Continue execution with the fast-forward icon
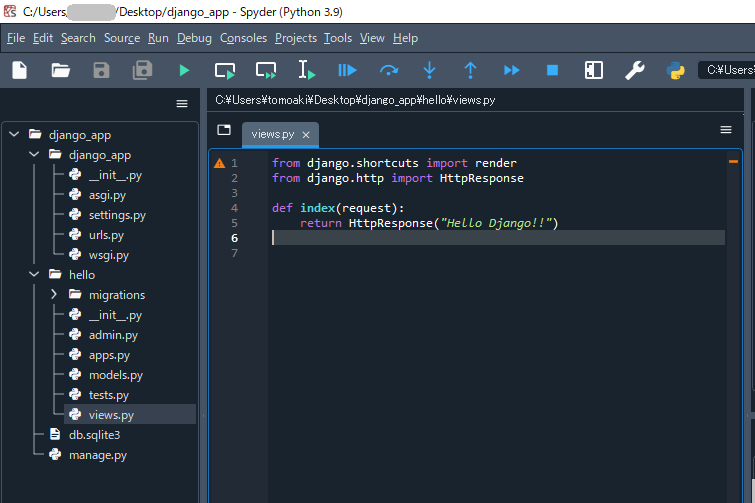 pyautogui.click(x=511, y=71)
